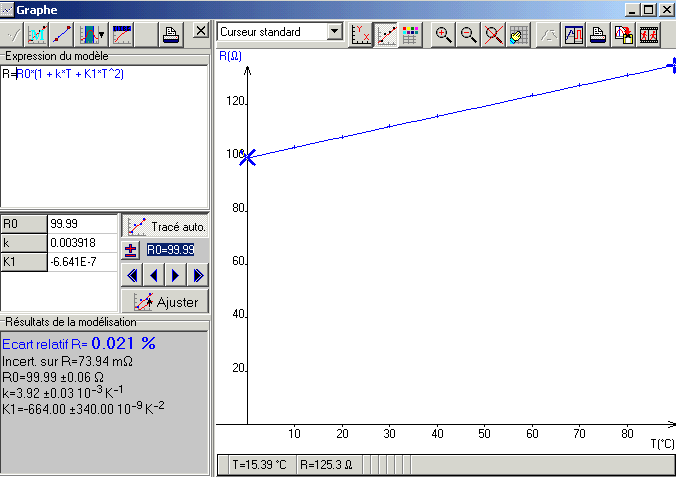Minimize the Graphe window
Screen dimensions: 676x477
(x=632, y=9)
